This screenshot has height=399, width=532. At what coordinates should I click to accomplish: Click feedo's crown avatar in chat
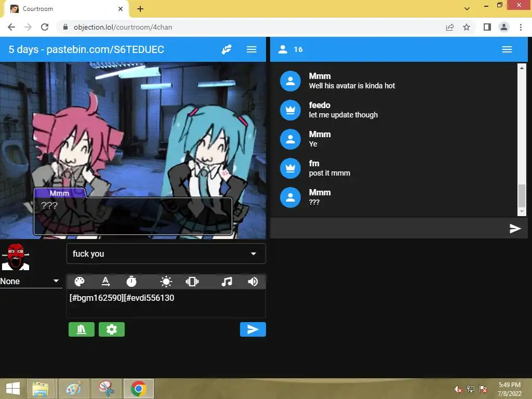pyautogui.click(x=290, y=110)
